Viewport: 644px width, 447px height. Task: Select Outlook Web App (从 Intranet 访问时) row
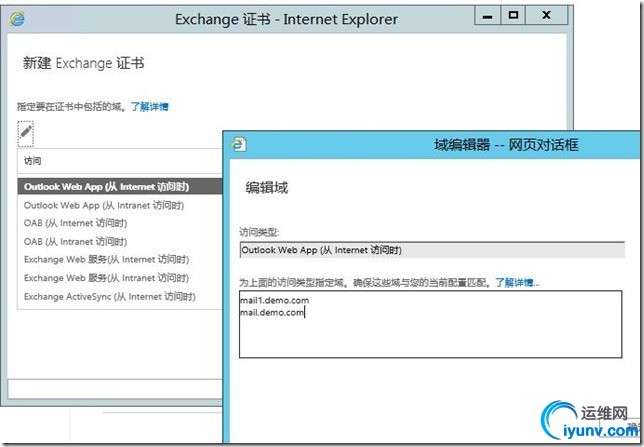tap(120, 205)
